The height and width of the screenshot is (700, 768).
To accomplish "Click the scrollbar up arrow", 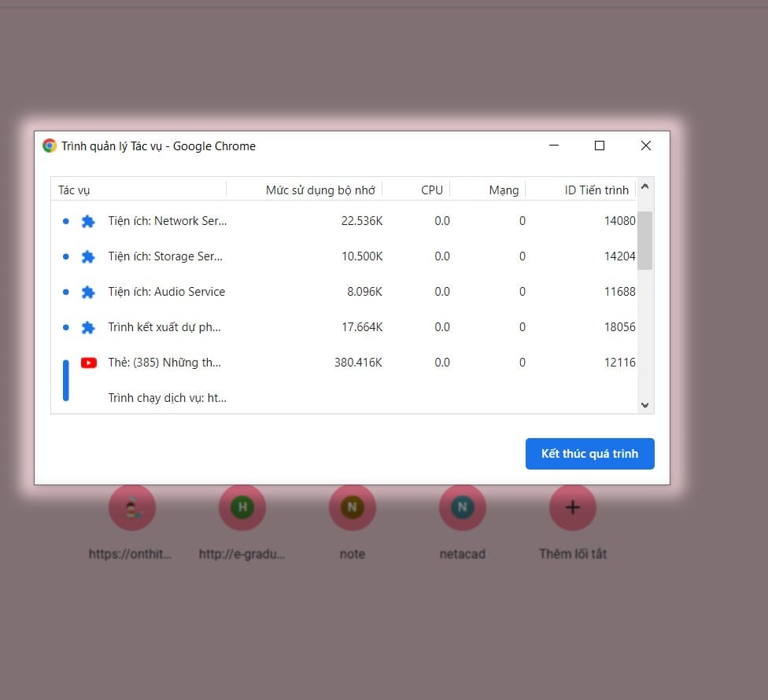I will (x=645, y=186).
